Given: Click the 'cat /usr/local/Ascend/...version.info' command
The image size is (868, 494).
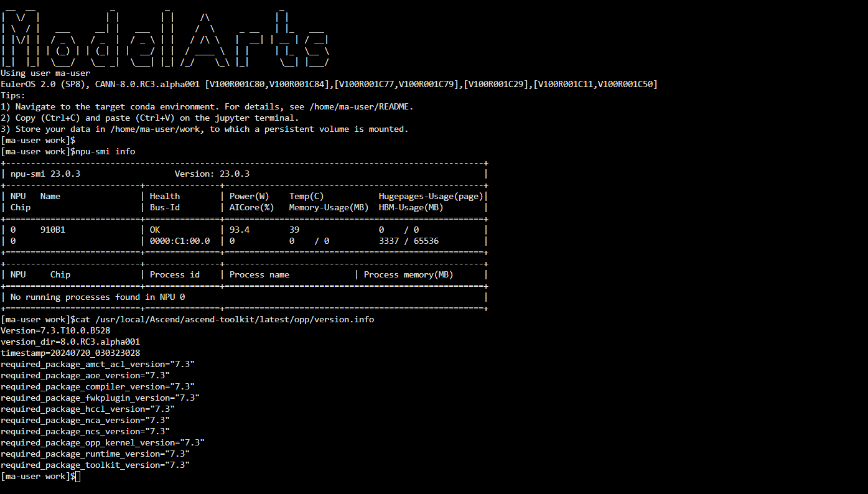Looking at the screenshot, I should click(x=225, y=319).
